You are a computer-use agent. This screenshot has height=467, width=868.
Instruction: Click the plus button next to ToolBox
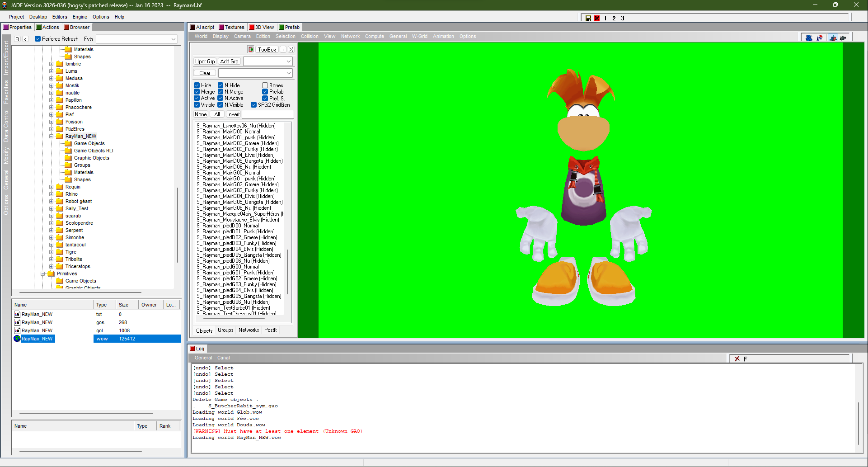click(x=283, y=50)
